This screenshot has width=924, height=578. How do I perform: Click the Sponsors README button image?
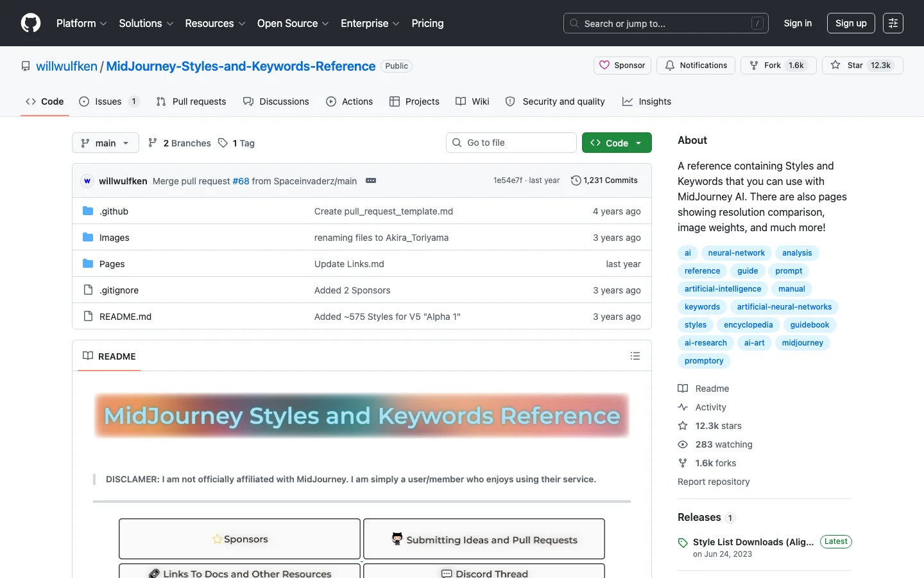(x=239, y=539)
